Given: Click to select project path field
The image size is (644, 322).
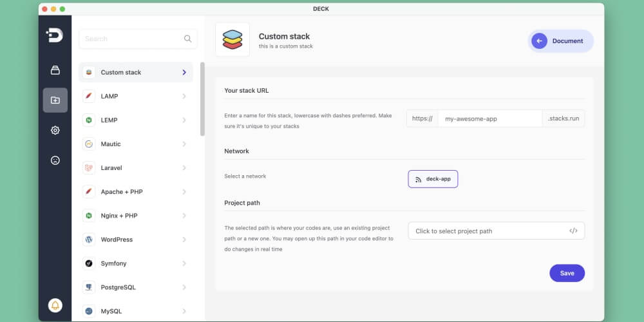Looking at the screenshot, I should tap(496, 231).
